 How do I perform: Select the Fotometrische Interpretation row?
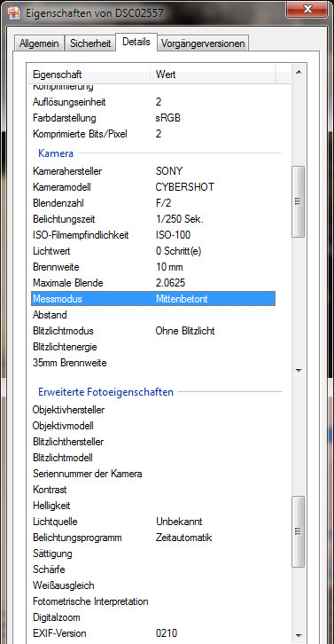coord(153,601)
